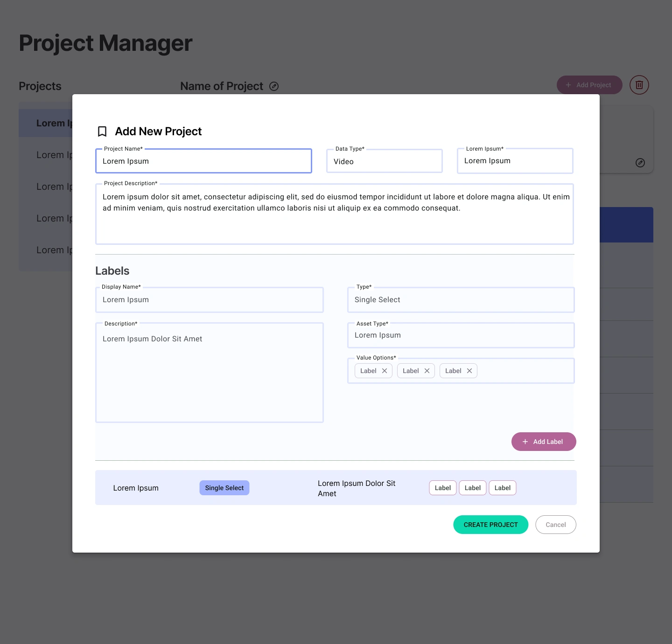
Task: Click the Single Select badge in the label row
Action: (224, 488)
